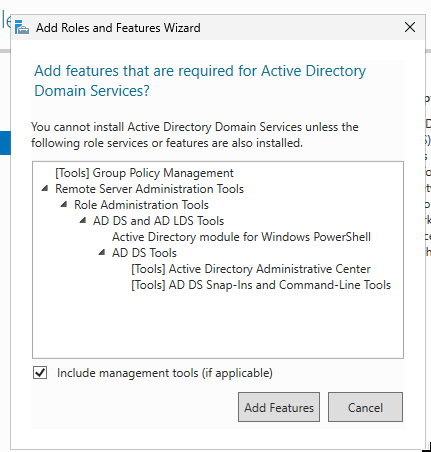Select the AD DS Tools row
Image resolution: width=431 pixels, height=452 pixels.
pyautogui.click(x=144, y=253)
